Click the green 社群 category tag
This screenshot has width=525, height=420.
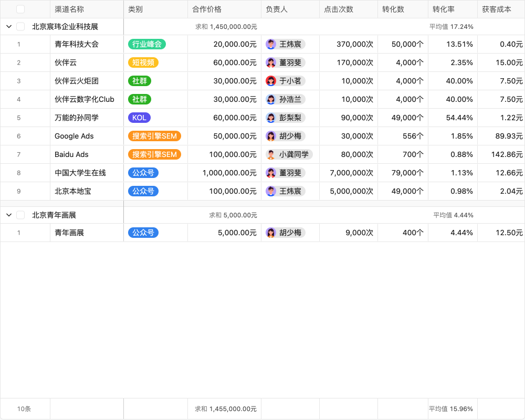(139, 81)
